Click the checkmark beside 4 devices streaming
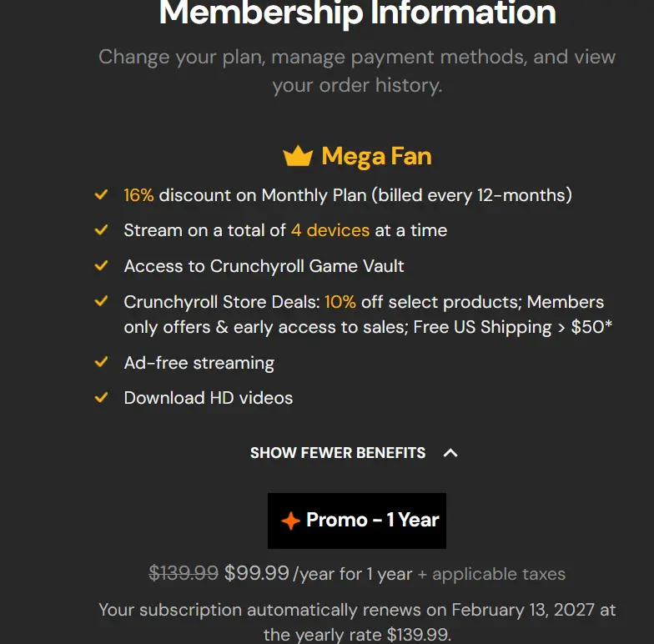 [102, 230]
